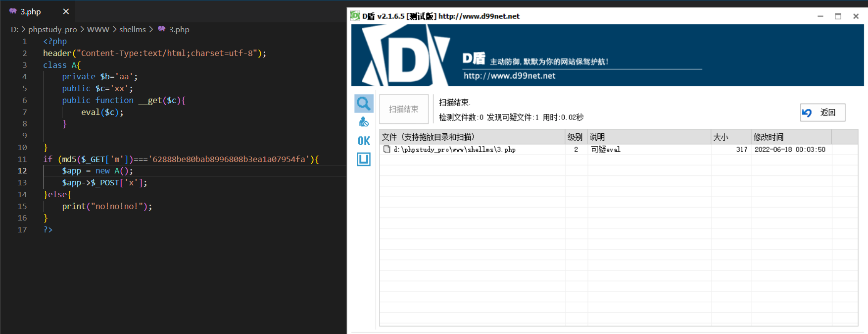Screen dimensions: 868x334
Task: Sort by 级别 column header
Action: pos(577,137)
